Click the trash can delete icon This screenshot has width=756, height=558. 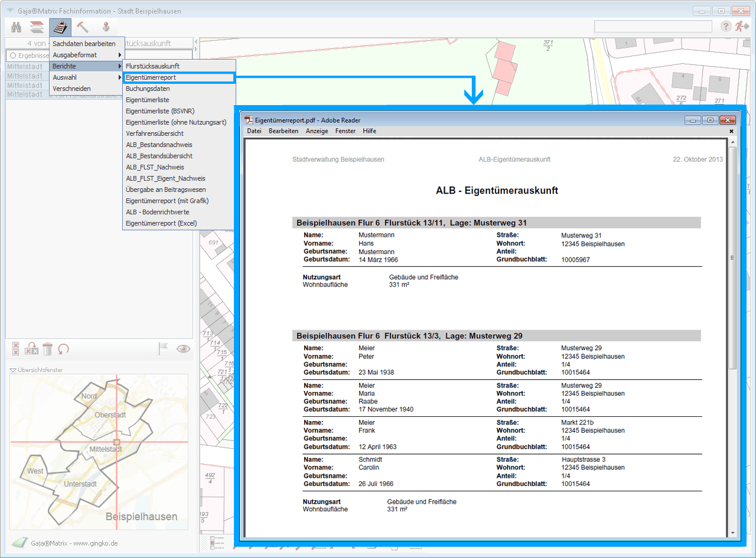pyautogui.click(x=48, y=349)
